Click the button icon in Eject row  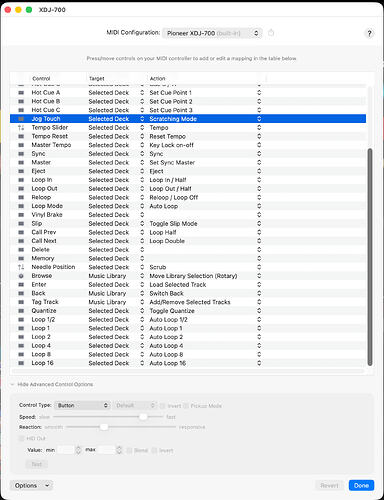point(21,171)
